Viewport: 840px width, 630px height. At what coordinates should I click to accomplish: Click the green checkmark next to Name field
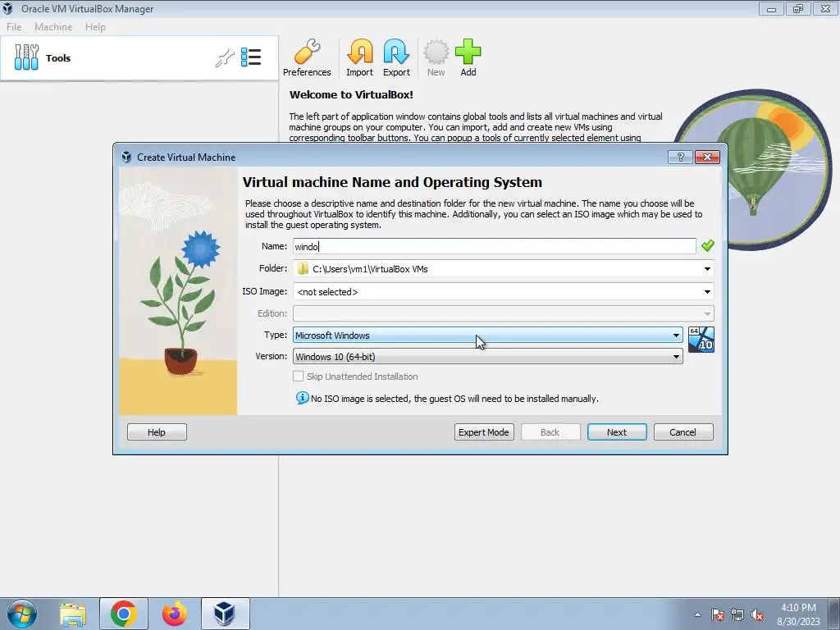click(x=708, y=245)
